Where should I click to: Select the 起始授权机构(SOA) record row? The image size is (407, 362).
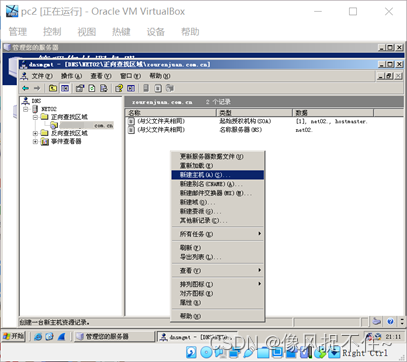[x=248, y=121]
